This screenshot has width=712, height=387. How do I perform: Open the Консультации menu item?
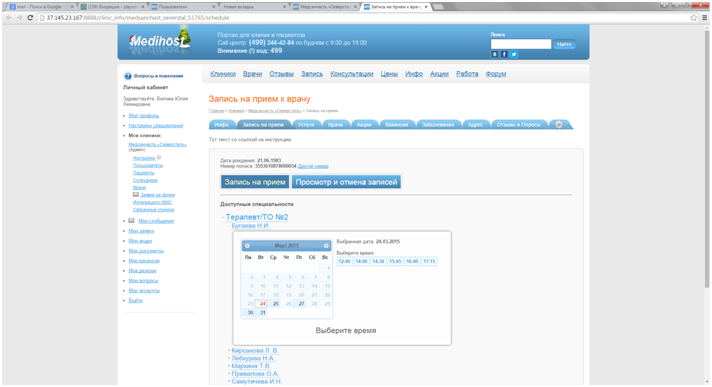pos(351,74)
